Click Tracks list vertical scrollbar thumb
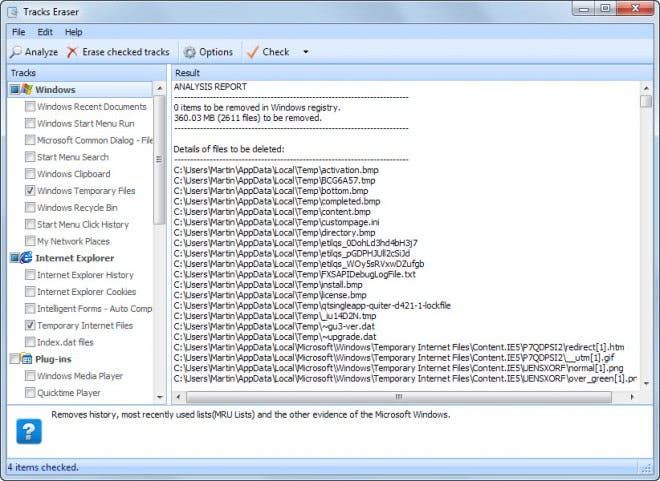The image size is (660, 481). pyautogui.click(x=159, y=159)
